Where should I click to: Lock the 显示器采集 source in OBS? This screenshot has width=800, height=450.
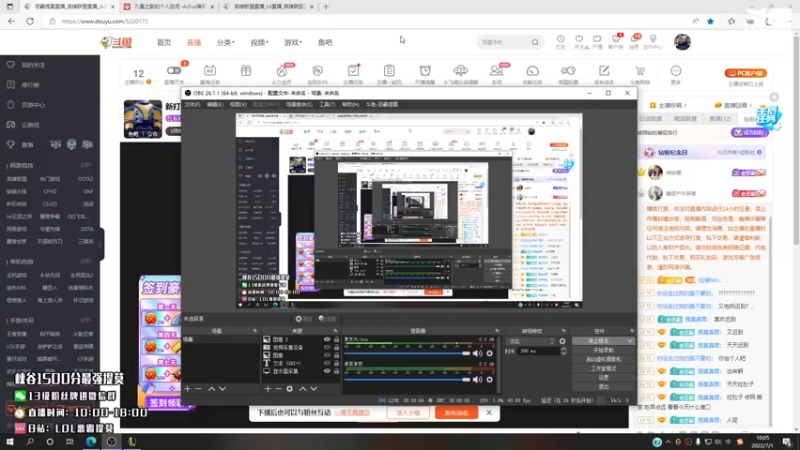coord(336,371)
